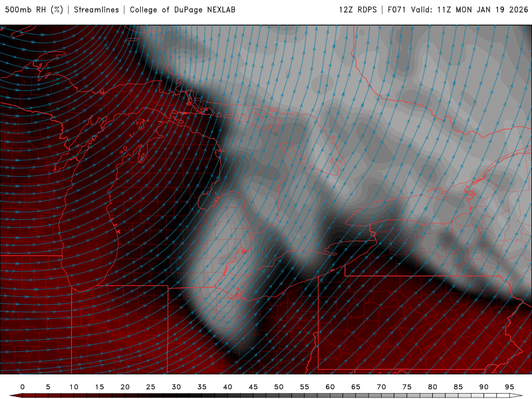Viewport: 532px width, 399px height.
Task: Click the 'F071' forecast hour label
Action: [396, 10]
